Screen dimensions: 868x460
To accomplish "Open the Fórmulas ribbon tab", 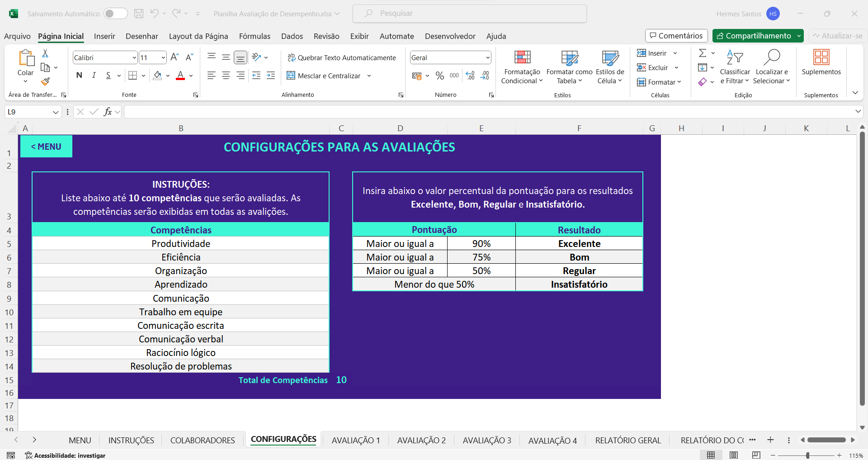I will (255, 36).
